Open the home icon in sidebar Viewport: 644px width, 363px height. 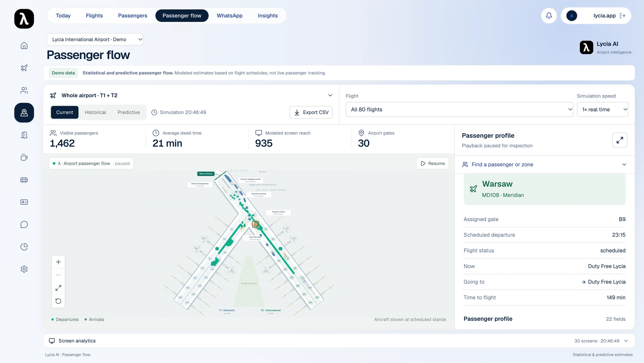pos(24,46)
